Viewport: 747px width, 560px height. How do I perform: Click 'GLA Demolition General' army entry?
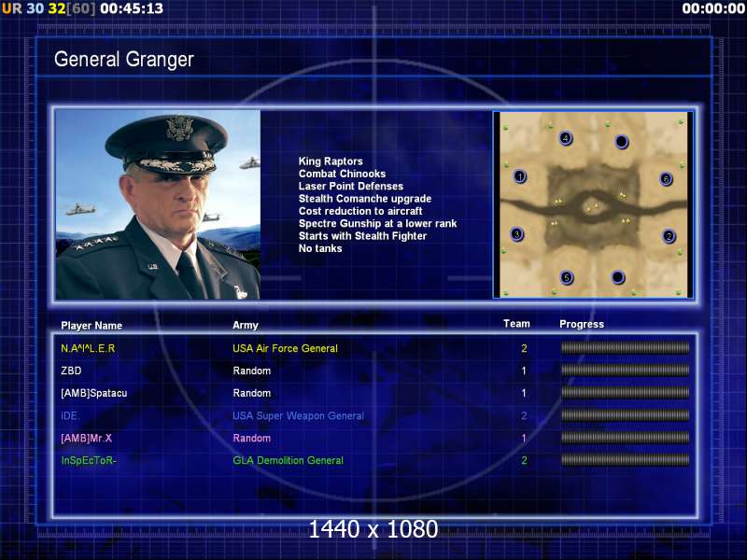click(x=288, y=460)
